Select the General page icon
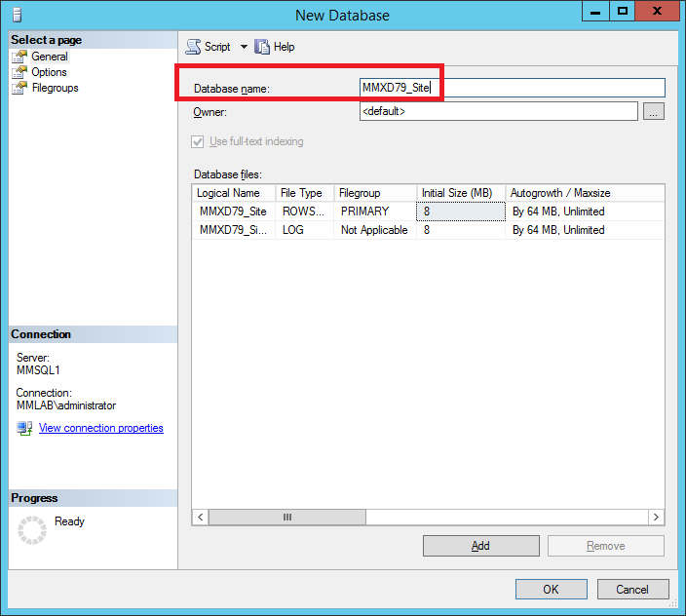The width and height of the screenshot is (686, 616). (x=19, y=57)
